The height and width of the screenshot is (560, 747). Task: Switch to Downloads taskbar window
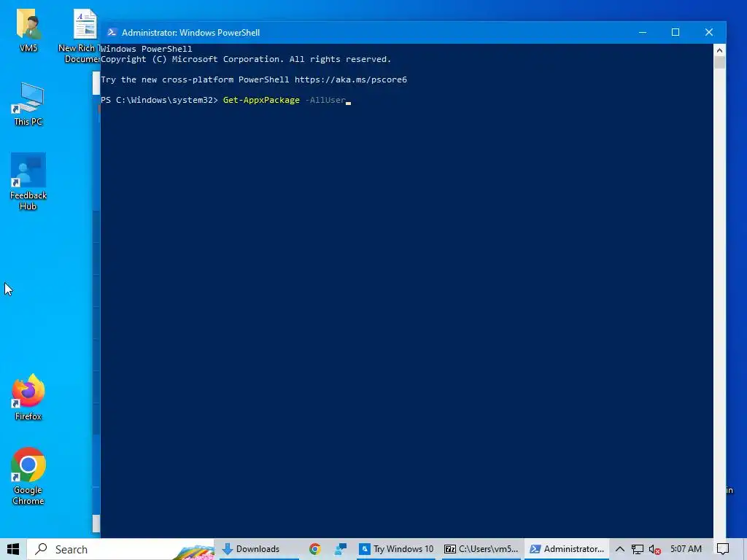click(259, 549)
